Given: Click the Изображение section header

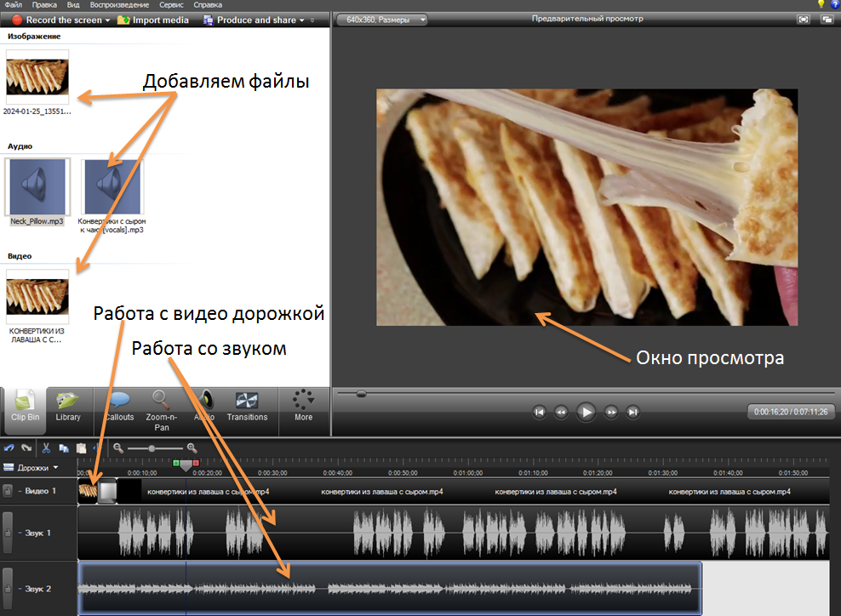Looking at the screenshot, I should coord(34,37).
